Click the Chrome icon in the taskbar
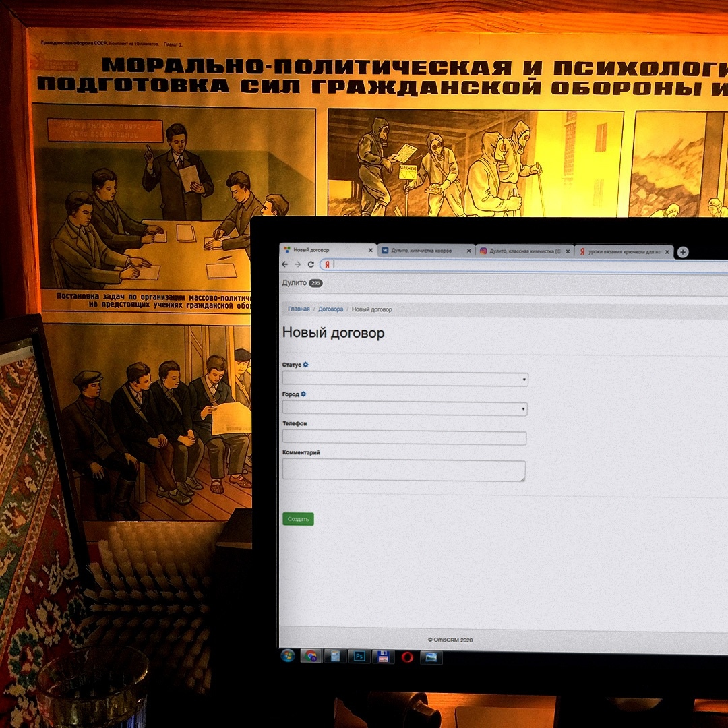728x728 pixels. (x=311, y=657)
